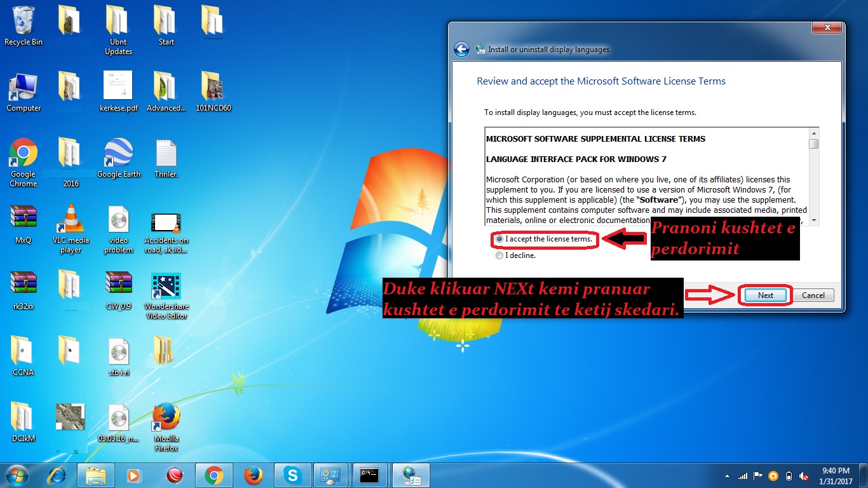Click Cancel in the display languages dialog
The image size is (868, 488).
(813, 295)
